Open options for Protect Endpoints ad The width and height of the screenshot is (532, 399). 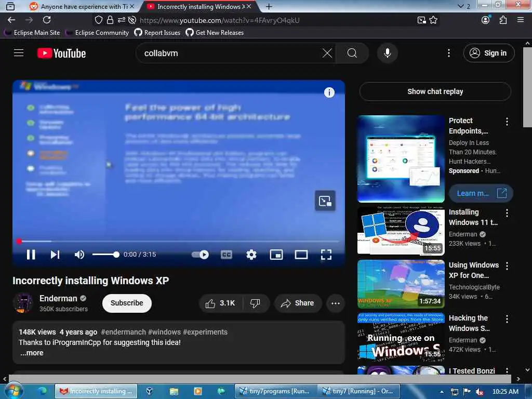tap(507, 122)
